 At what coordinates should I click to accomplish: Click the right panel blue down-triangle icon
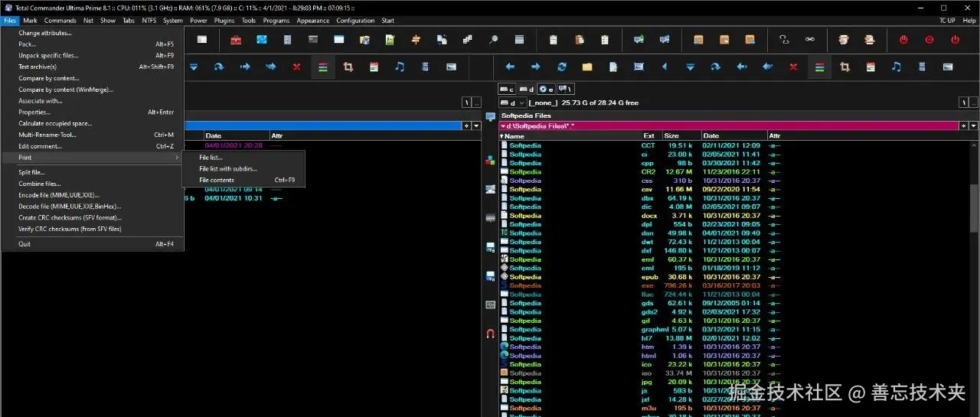(x=690, y=67)
